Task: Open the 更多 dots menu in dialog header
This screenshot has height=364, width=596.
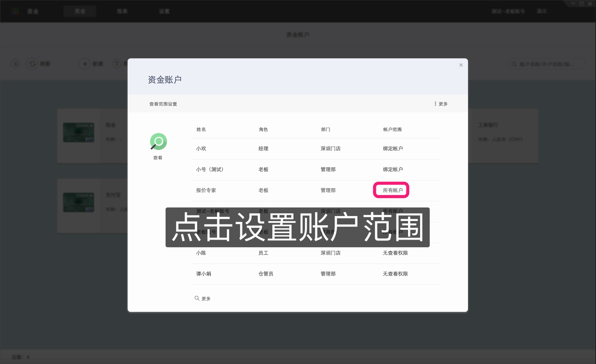Action: pyautogui.click(x=441, y=104)
